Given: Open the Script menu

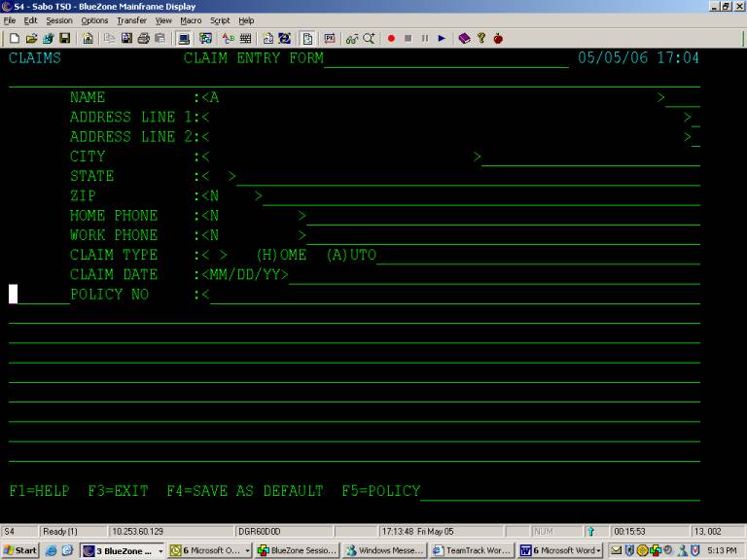Looking at the screenshot, I should pyautogui.click(x=220, y=20).
